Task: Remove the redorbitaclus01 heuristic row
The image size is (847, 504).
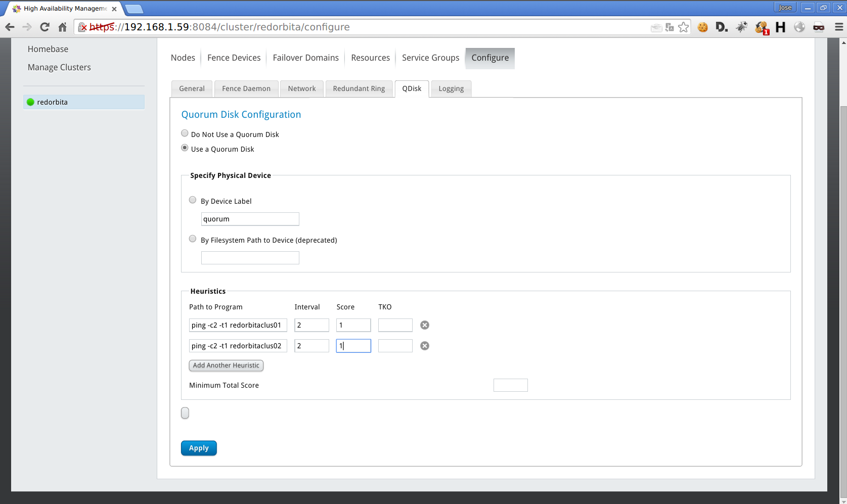Action: click(425, 325)
